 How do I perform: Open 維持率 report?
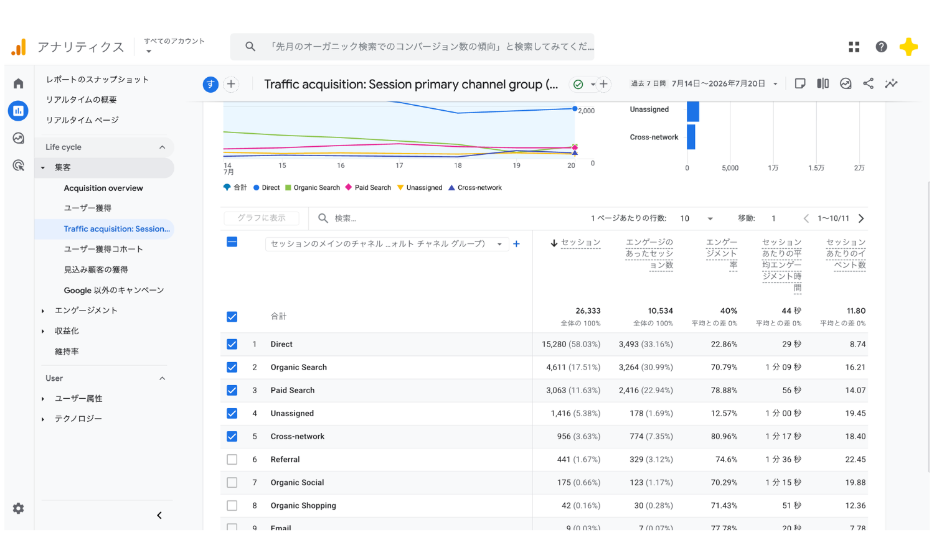pyautogui.click(x=67, y=352)
